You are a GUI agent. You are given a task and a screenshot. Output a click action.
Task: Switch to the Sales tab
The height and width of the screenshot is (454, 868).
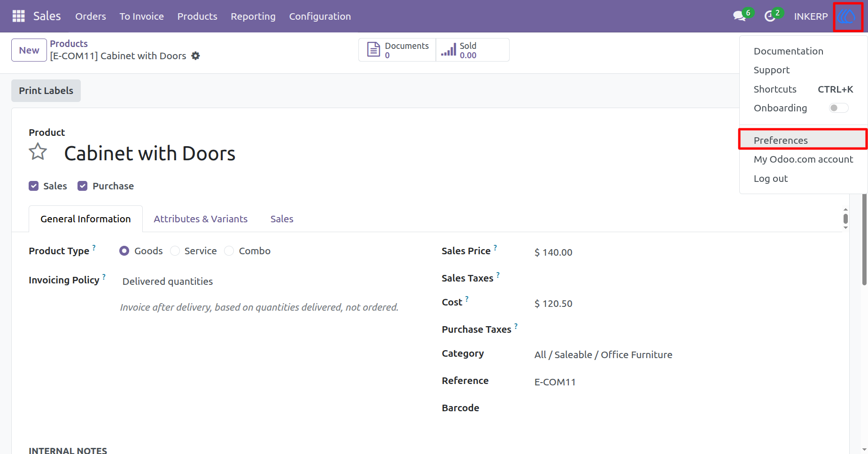[x=282, y=219]
